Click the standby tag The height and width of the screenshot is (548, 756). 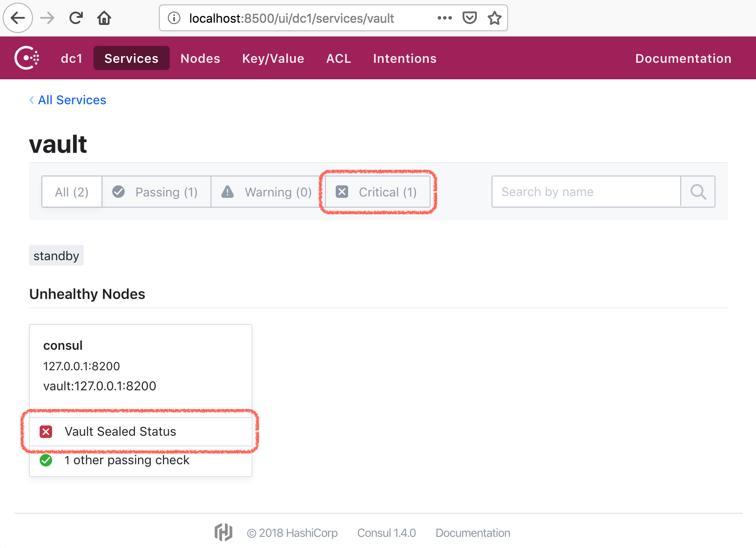[x=56, y=256]
